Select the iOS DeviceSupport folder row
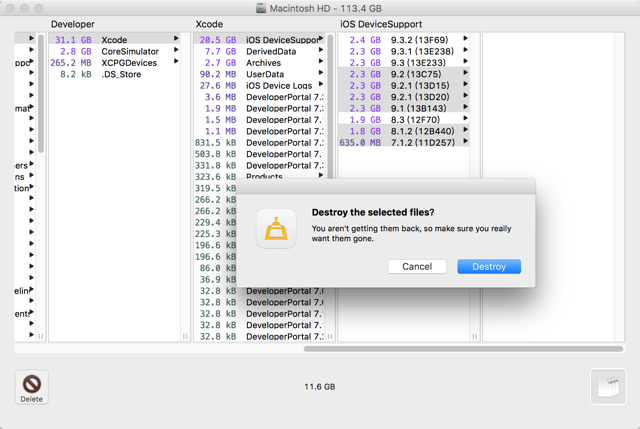Image resolution: width=640 pixels, height=429 pixels. 259,40
